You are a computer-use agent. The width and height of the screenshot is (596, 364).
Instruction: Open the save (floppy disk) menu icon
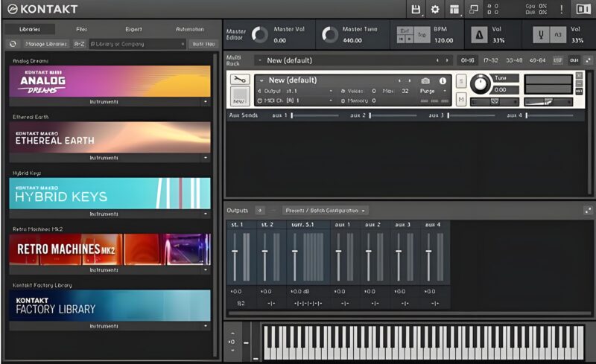pyautogui.click(x=416, y=10)
